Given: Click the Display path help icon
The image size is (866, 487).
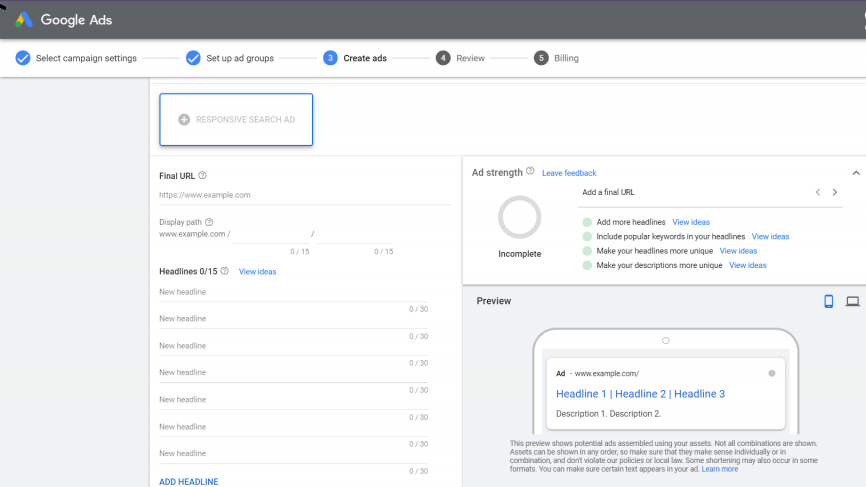Looking at the screenshot, I should (x=209, y=222).
